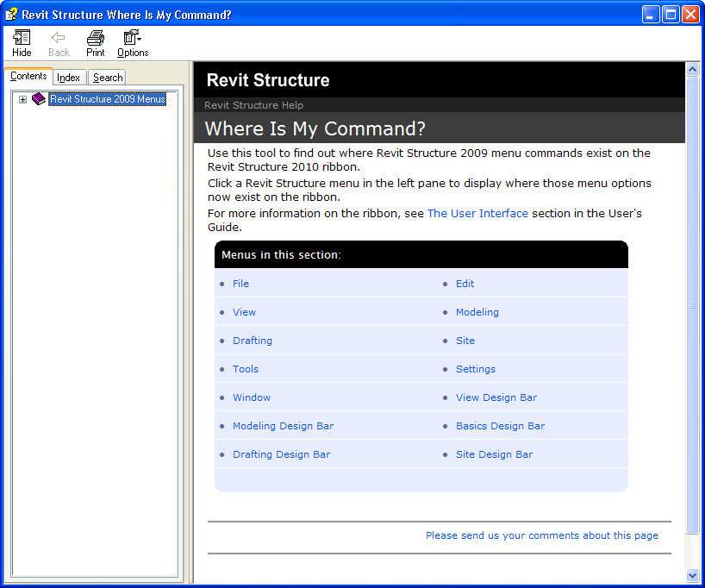
Task: Select Revit Structure 2009 Menus tree item
Action: (x=108, y=99)
